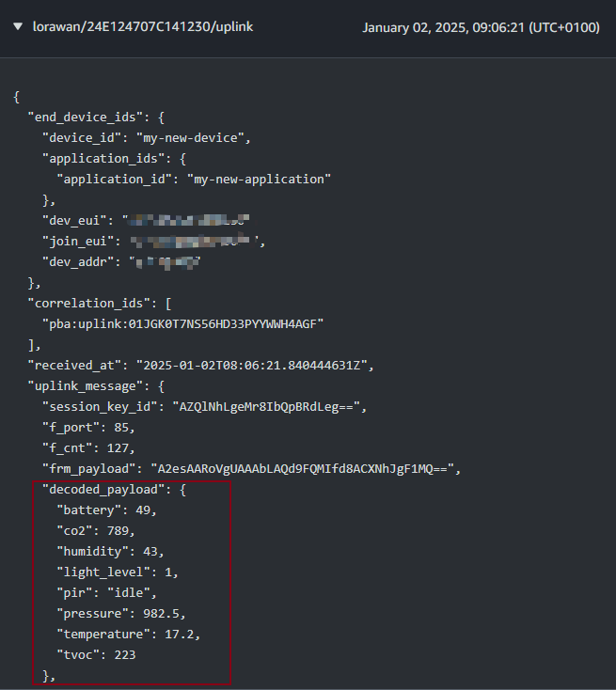Select the "frm_payload" base64 value
616x690 pixels.
(302, 469)
